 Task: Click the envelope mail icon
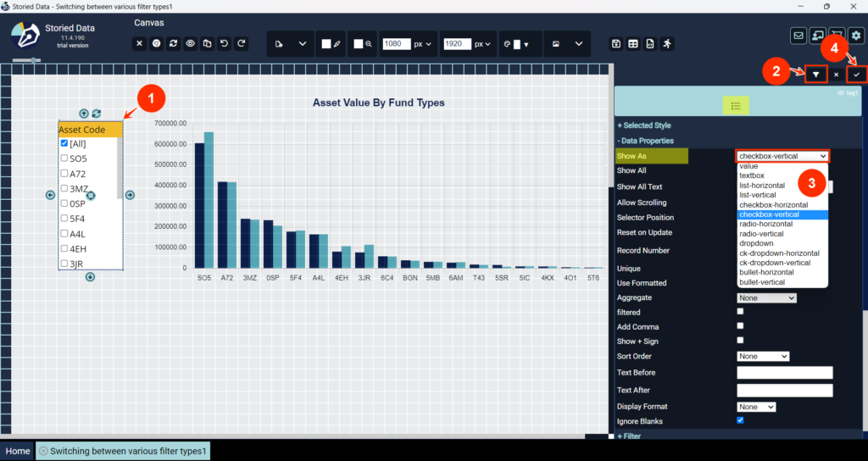(798, 36)
